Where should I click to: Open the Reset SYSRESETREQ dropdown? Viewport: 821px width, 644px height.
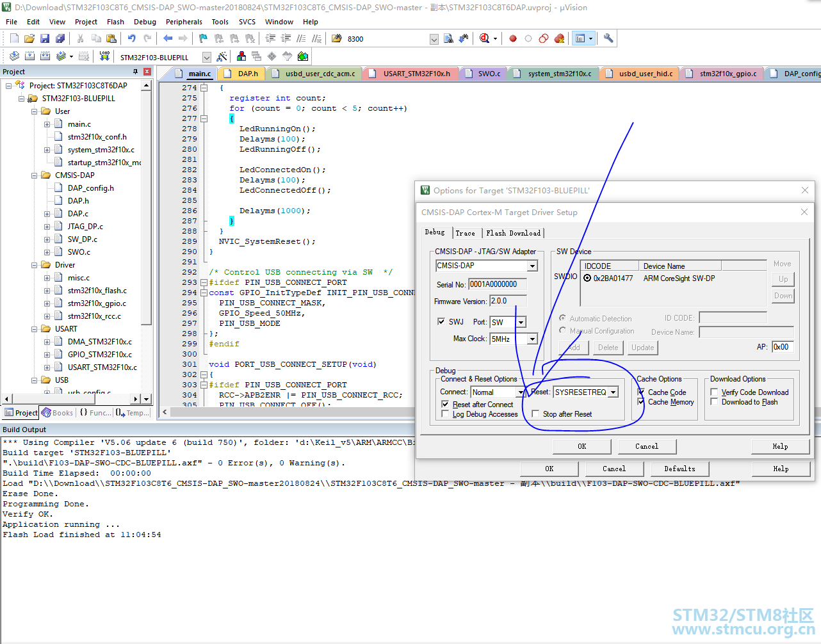tap(614, 392)
